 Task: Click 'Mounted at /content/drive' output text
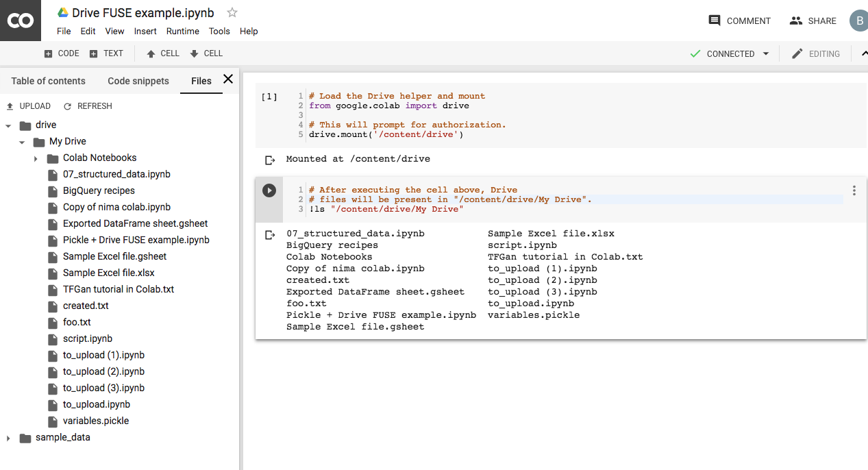click(358, 159)
